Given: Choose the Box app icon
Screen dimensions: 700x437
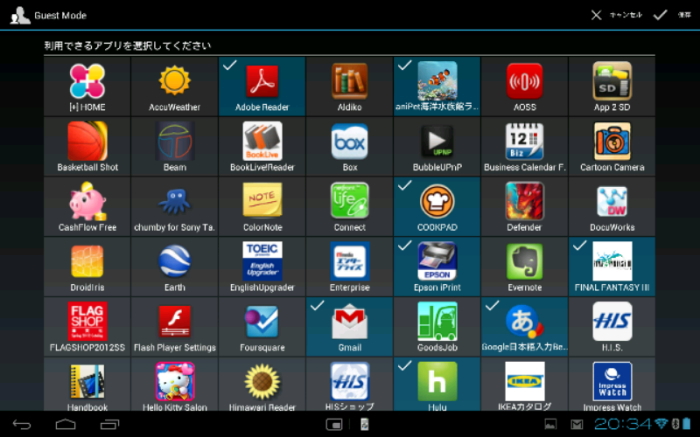Looking at the screenshot, I should pyautogui.click(x=349, y=141).
